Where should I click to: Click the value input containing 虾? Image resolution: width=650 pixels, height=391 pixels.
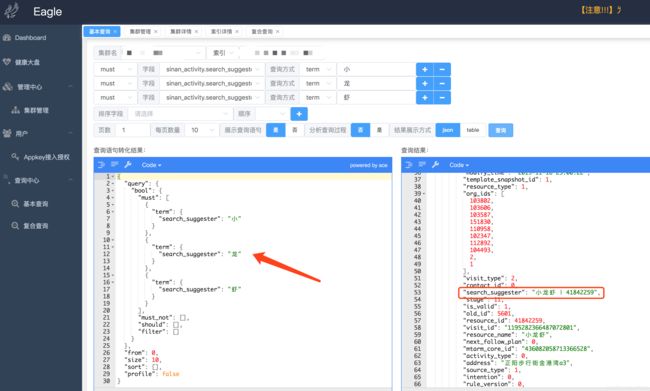[376, 97]
